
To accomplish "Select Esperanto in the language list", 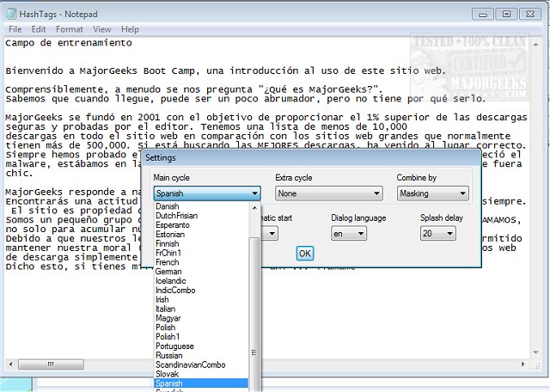I will [201, 225].
